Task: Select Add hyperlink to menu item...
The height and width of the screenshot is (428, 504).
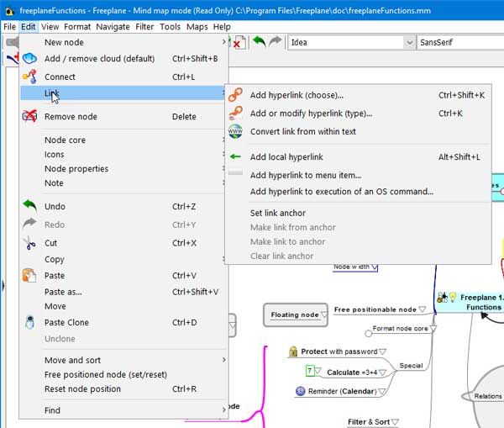Action: coord(358,175)
